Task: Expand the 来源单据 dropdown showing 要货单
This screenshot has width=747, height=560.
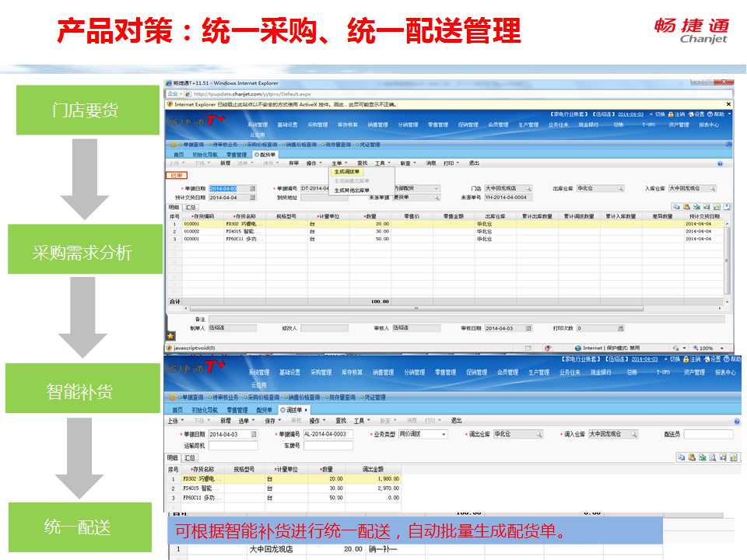Action: point(437,198)
